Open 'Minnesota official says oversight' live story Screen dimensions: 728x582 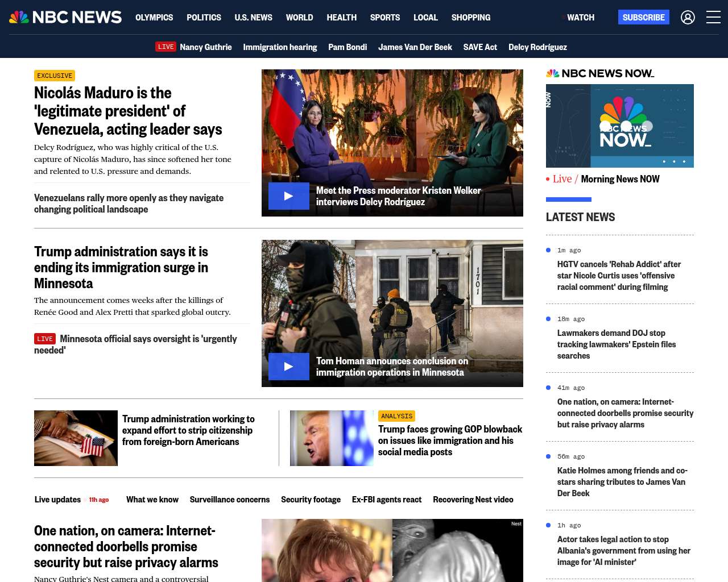coord(135,344)
